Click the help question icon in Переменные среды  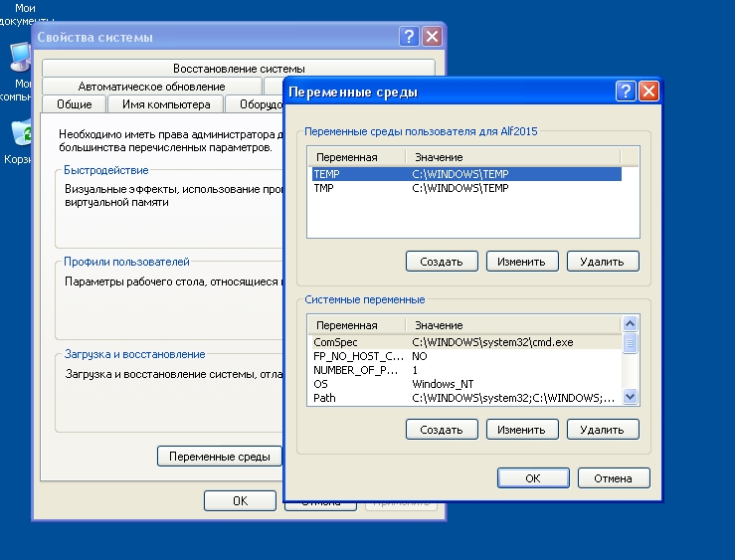(x=626, y=91)
